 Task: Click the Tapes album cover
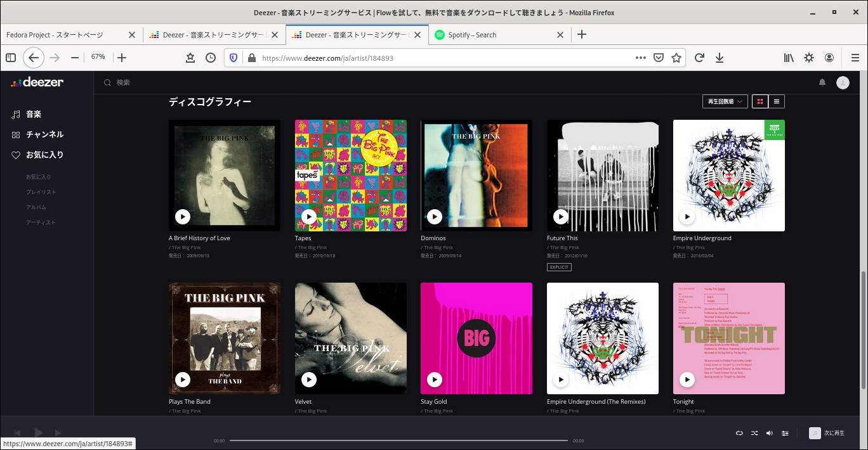(351, 176)
